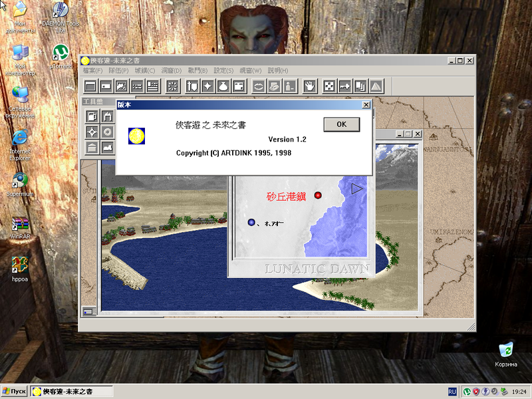Open the 城鎮(C) menu
This screenshot has width=532, height=399.
(x=145, y=70)
